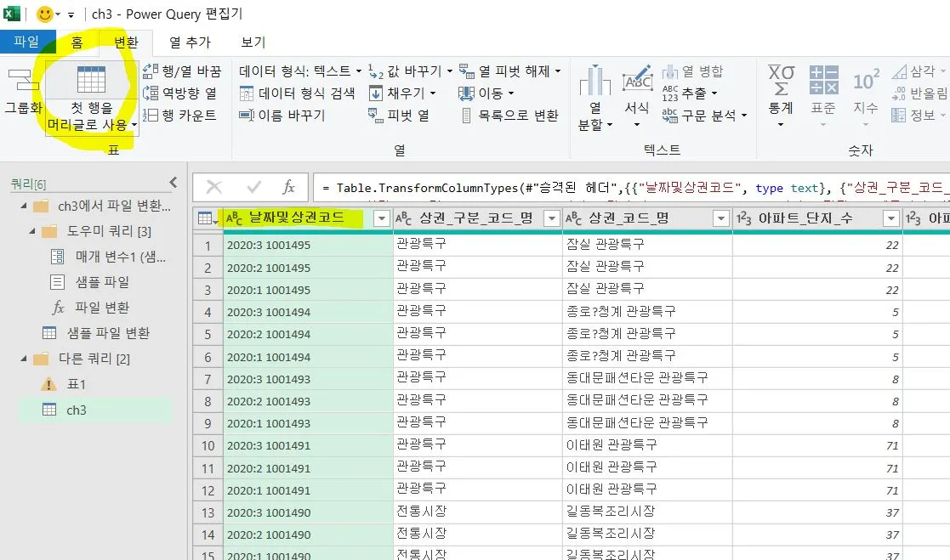Click cell '2020:3 1001495' in row 1

pos(308,246)
